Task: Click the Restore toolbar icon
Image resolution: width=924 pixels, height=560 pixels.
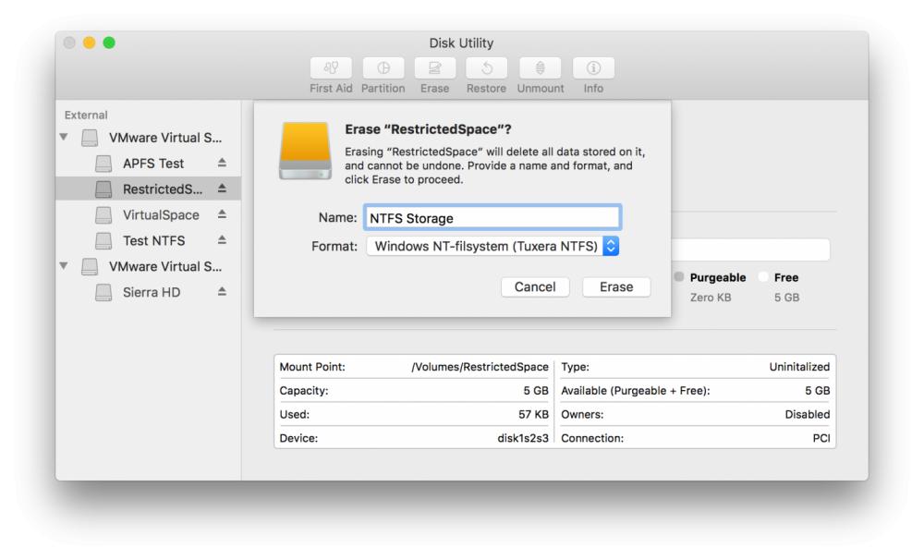Action: [x=486, y=73]
